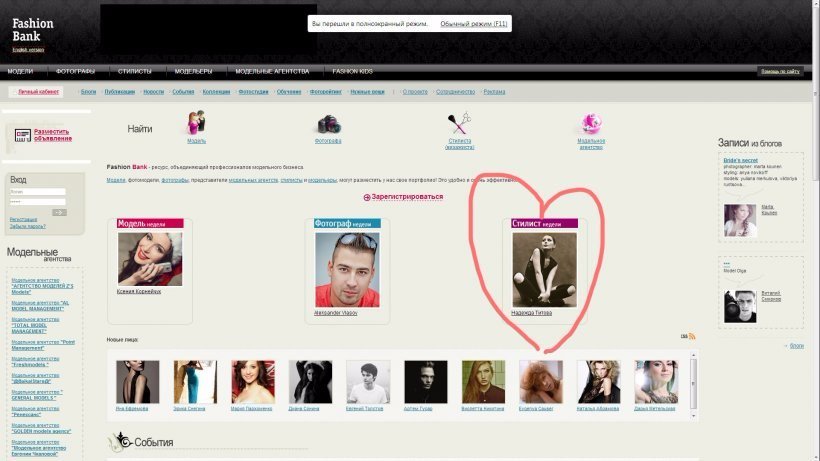Open the Фотограф недели photo
820x461 pixels.
347,270
